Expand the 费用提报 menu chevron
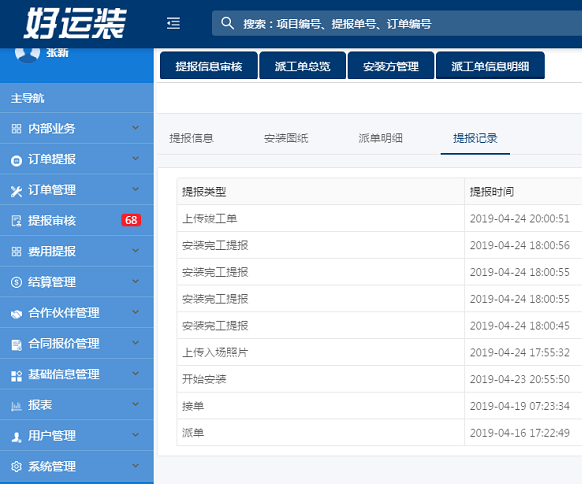 pyautogui.click(x=135, y=251)
